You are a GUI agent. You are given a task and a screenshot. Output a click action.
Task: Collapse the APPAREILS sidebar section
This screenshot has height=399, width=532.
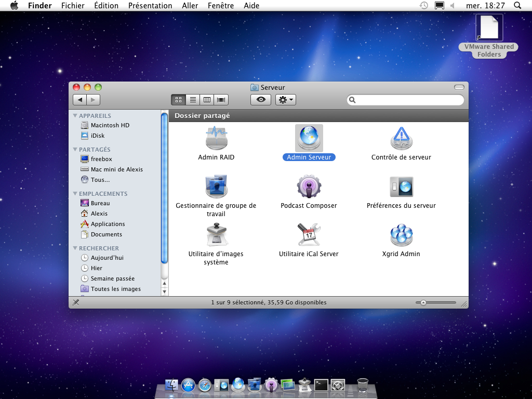75,116
